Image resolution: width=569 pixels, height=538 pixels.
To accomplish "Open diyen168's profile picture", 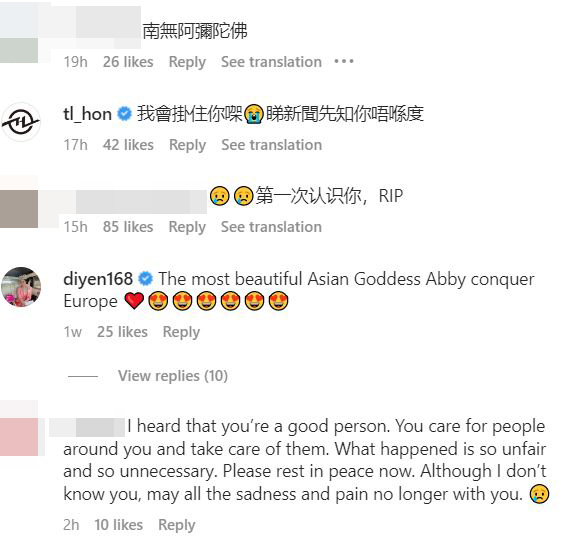I will click(21, 287).
